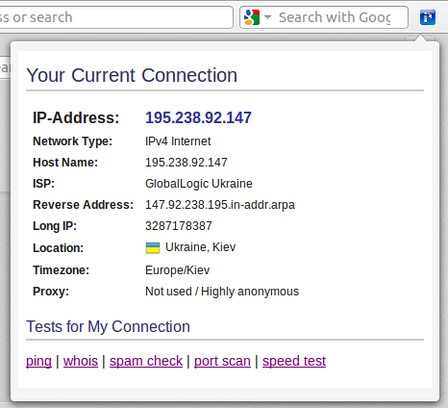Click the IP info extension toolbar icon
448x408 pixels.
click(428, 17)
